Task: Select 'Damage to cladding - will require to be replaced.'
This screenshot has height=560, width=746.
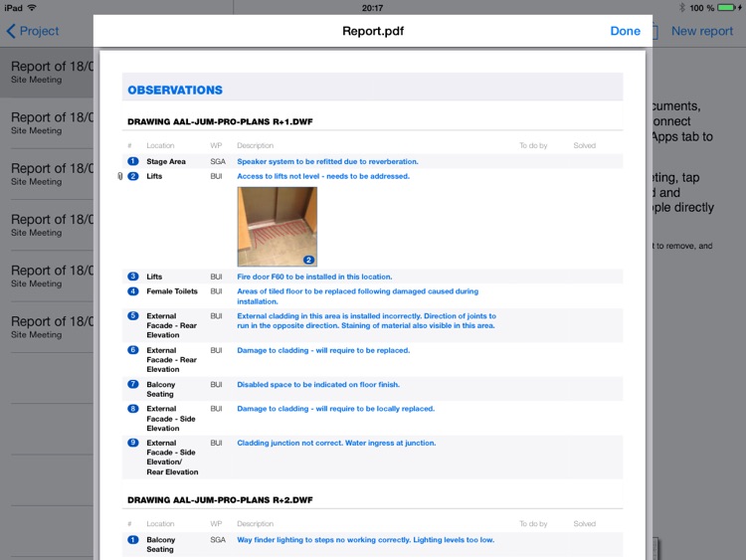Action: point(323,350)
